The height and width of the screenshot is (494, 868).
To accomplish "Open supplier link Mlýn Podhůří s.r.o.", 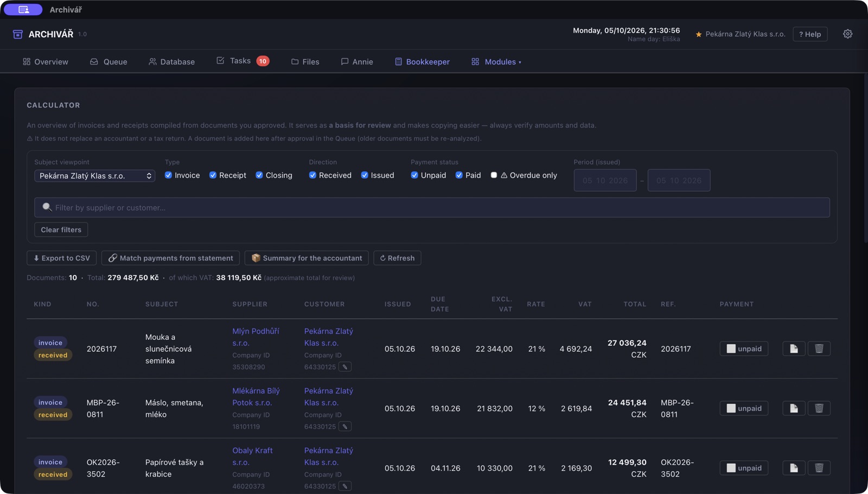I will click(x=256, y=337).
